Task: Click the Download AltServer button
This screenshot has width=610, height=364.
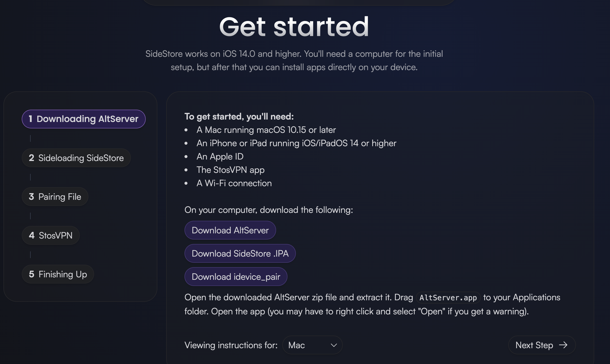Action: [x=230, y=230]
